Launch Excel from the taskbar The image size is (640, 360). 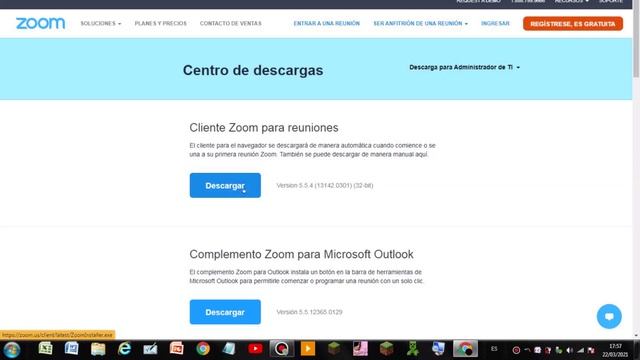[45, 349]
